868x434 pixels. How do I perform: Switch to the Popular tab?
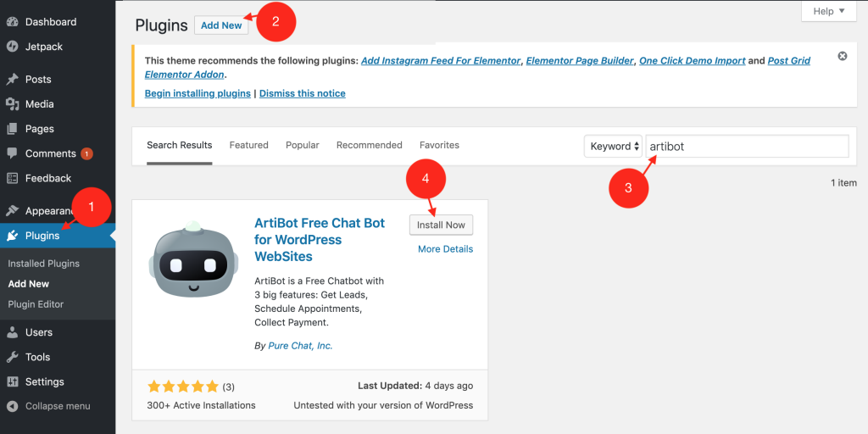(x=303, y=145)
